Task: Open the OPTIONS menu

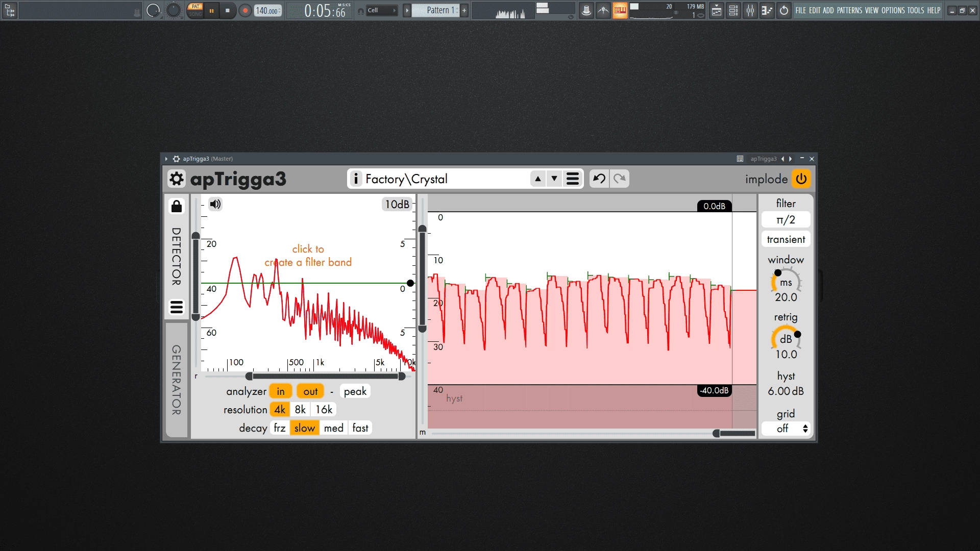Action: (x=893, y=10)
